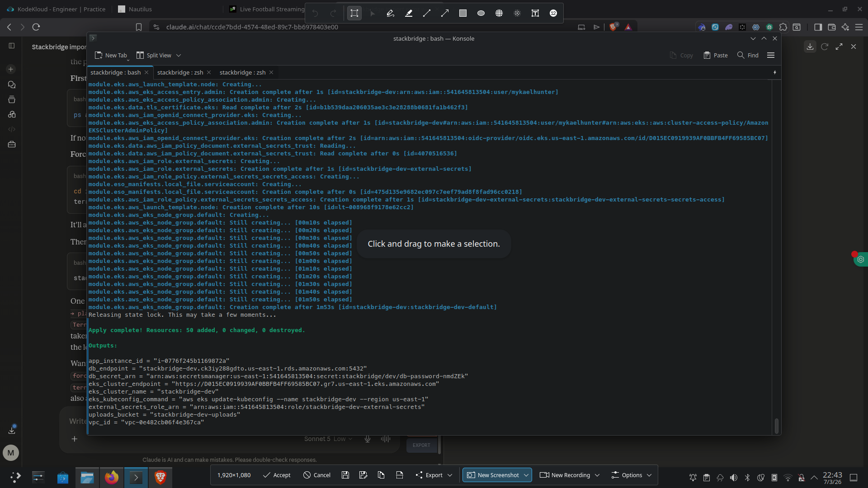
Task: Click Split View in Konsole
Action: pyautogui.click(x=154, y=55)
